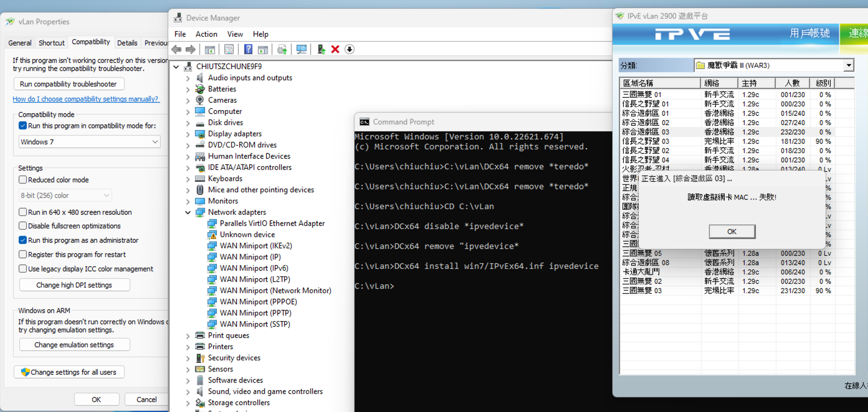Toggle Disable fullscreen optimizations checkbox
Screen dimensions: 868x412
23,226
